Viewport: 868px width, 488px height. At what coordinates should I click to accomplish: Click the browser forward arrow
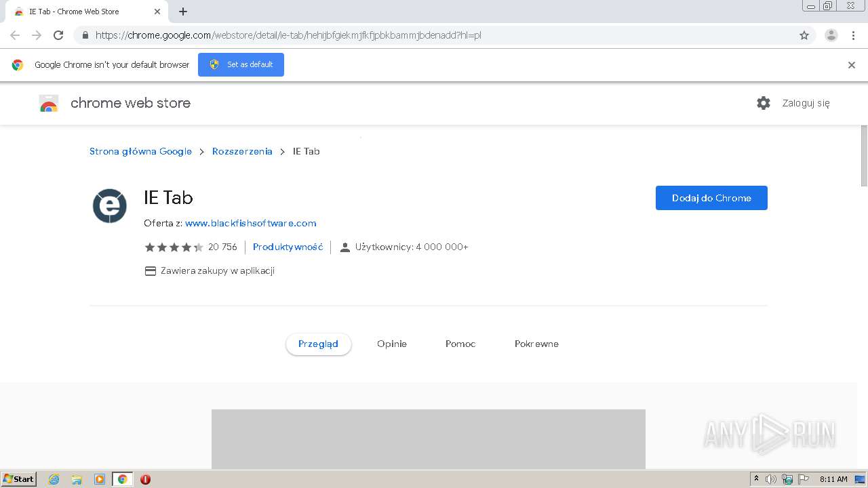[37, 35]
